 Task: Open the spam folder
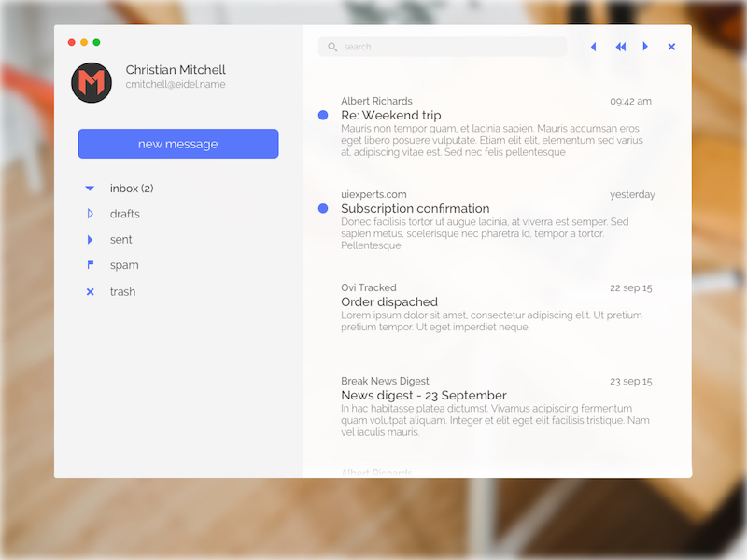pos(124,265)
